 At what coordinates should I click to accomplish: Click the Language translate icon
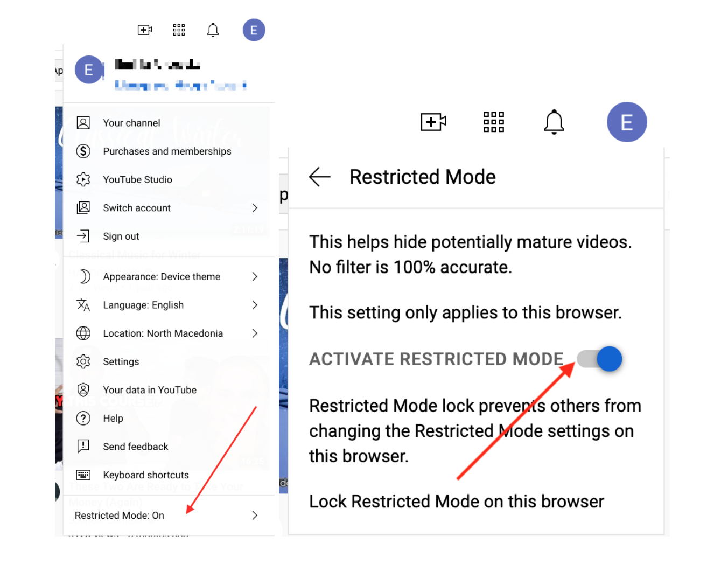point(83,305)
